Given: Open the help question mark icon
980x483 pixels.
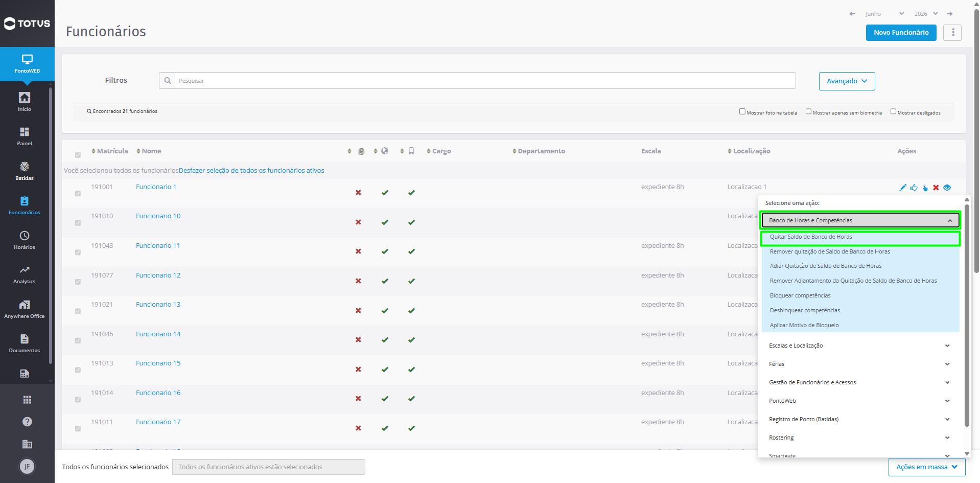Looking at the screenshot, I should pyautogui.click(x=27, y=422).
